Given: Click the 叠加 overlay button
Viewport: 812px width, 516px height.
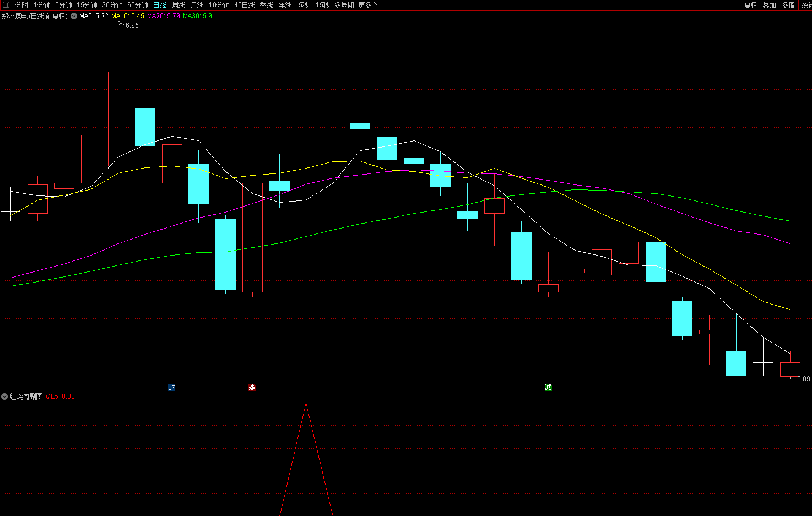Looking at the screenshot, I should [769, 5].
